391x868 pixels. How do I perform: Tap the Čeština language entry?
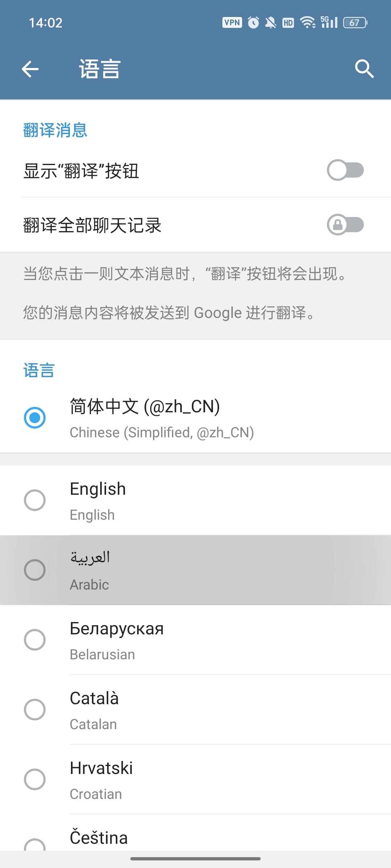[99, 838]
